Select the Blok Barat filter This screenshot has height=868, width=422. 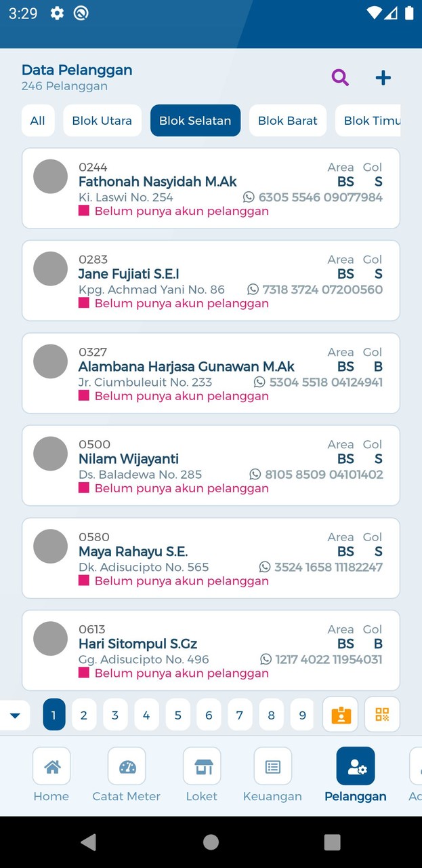287,120
